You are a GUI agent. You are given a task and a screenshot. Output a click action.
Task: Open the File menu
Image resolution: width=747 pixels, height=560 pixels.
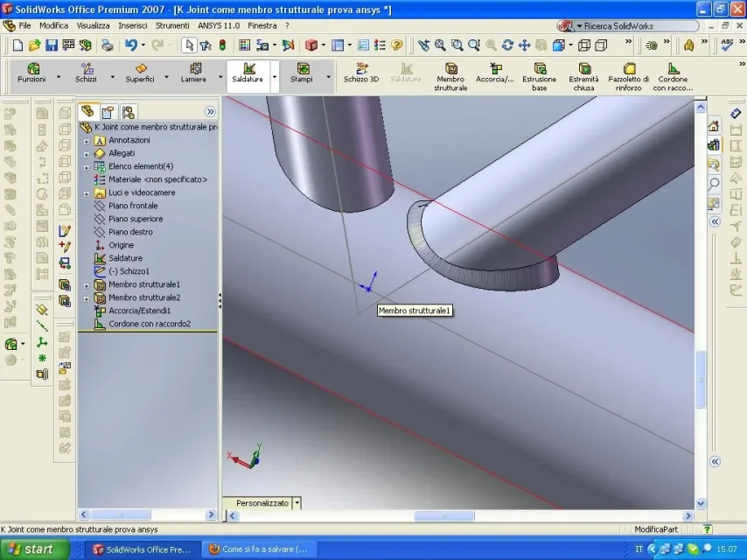click(24, 25)
